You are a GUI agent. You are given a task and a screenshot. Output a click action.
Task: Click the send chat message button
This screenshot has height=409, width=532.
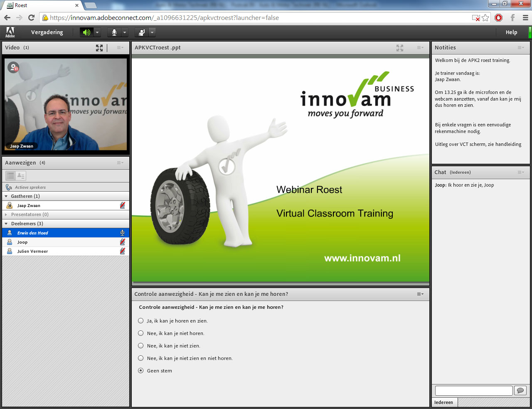(x=520, y=390)
